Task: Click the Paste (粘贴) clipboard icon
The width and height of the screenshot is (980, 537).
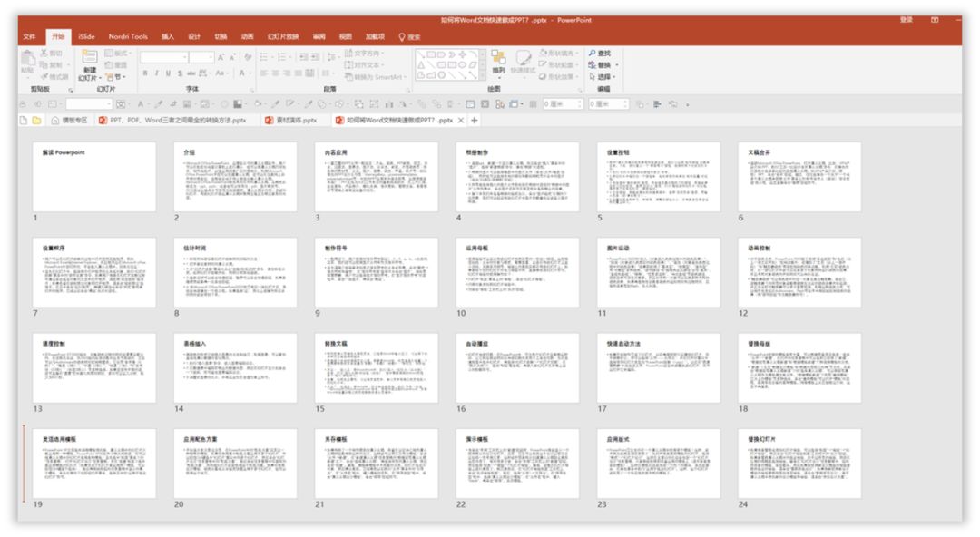Action: (27, 58)
